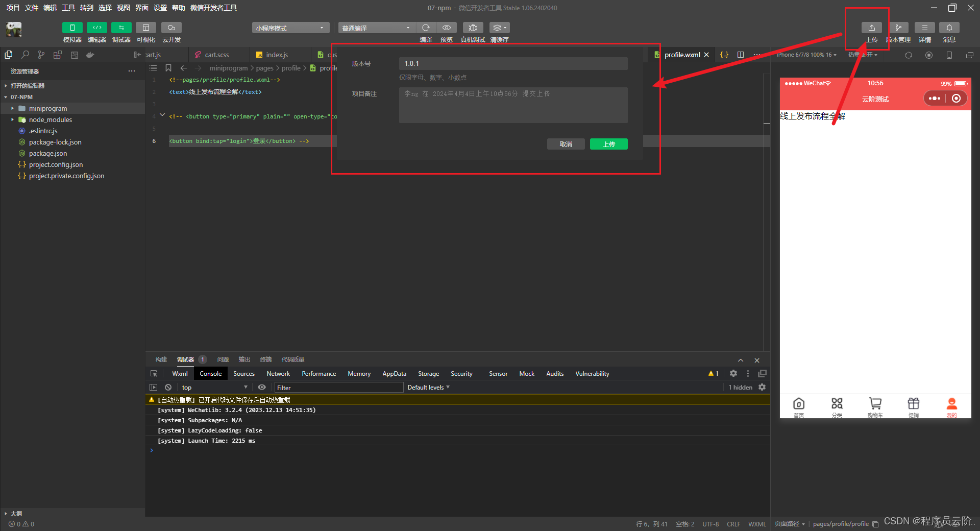Toggle the 调试器 debugger panel

[121, 28]
